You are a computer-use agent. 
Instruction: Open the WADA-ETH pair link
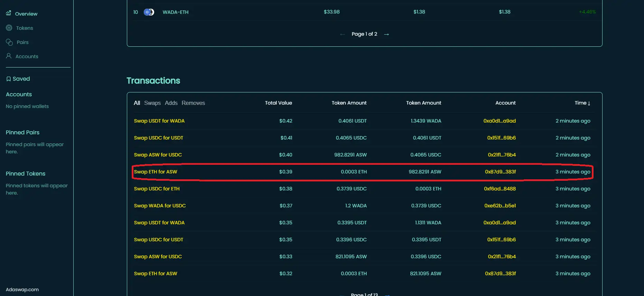pyautogui.click(x=175, y=12)
